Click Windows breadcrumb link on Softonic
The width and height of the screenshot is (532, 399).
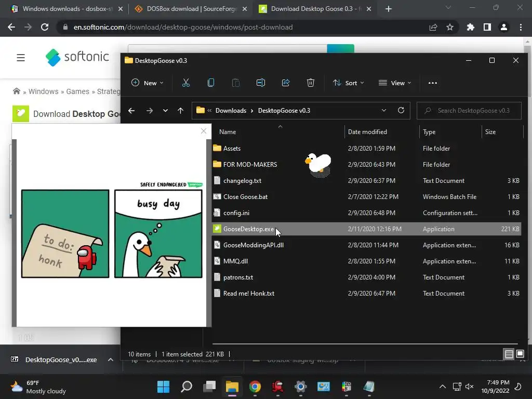[44, 91]
